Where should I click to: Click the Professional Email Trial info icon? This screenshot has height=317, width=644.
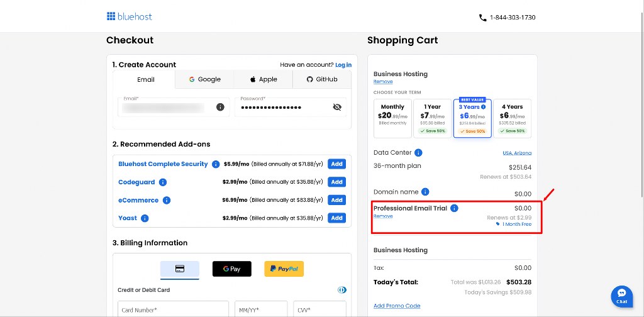click(x=454, y=208)
